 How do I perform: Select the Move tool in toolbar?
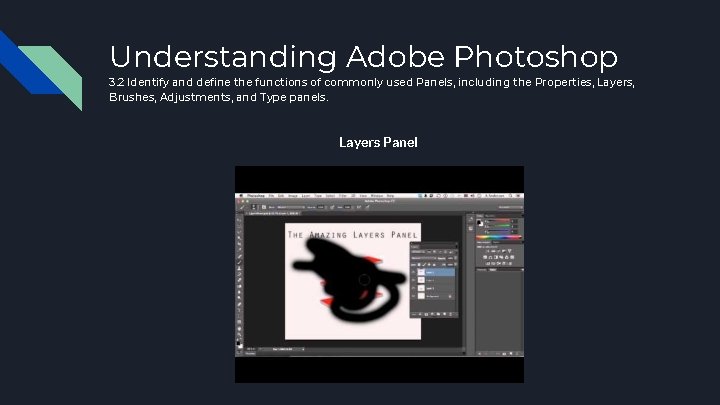[239, 220]
